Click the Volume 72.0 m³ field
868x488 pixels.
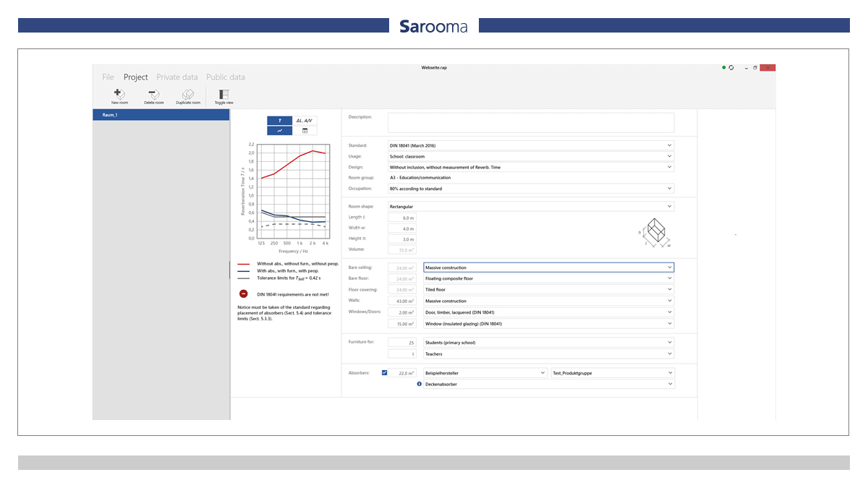click(402, 249)
